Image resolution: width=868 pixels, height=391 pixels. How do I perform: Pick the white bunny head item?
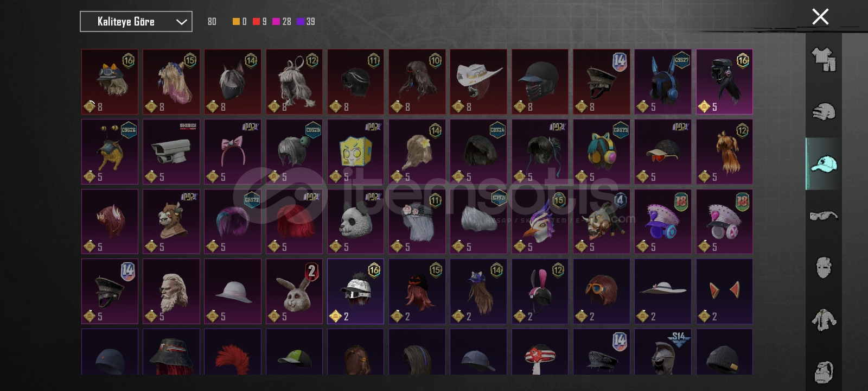tap(294, 291)
